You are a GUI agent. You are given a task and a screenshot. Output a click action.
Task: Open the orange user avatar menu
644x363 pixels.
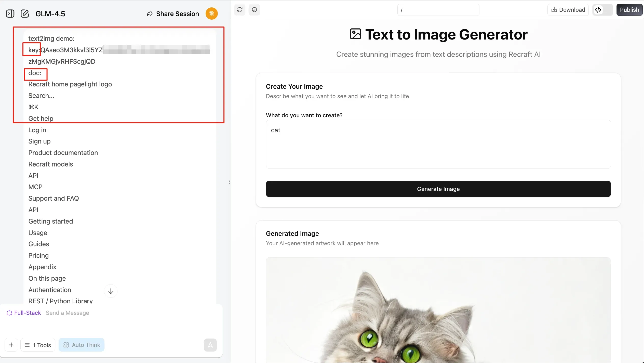212,14
